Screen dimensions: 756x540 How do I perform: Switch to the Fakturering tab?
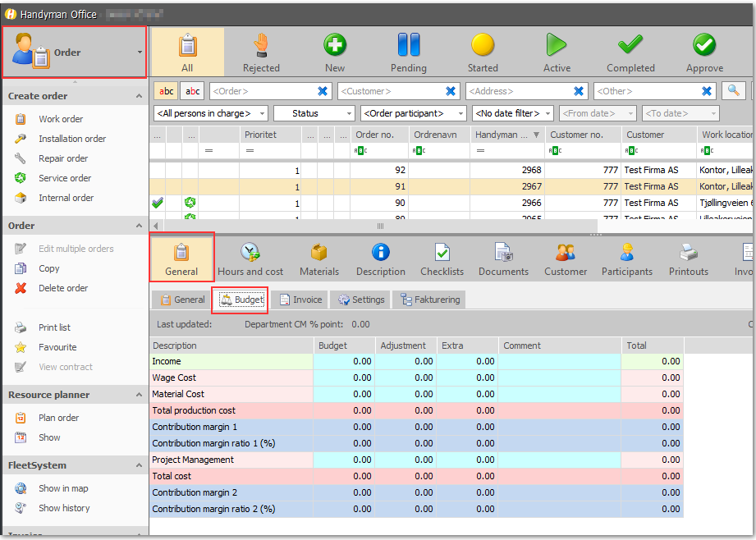coord(430,300)
